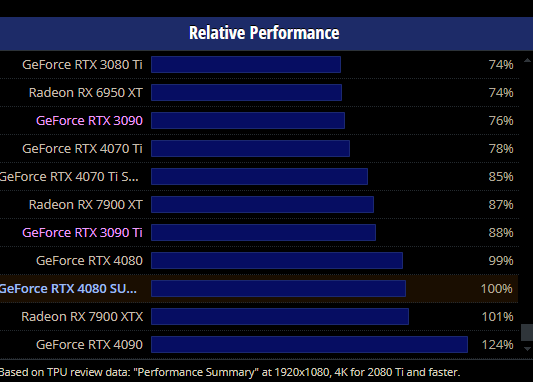533x382 pixels.
Task: Click the RTX 4070 Ti performance bar
Action: tap(250, 149)
